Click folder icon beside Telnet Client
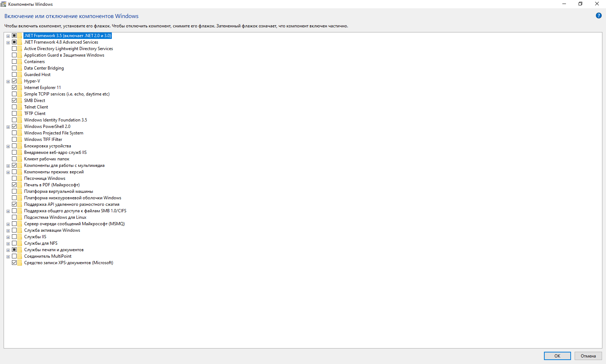606x364 pixels. [20, 107]
